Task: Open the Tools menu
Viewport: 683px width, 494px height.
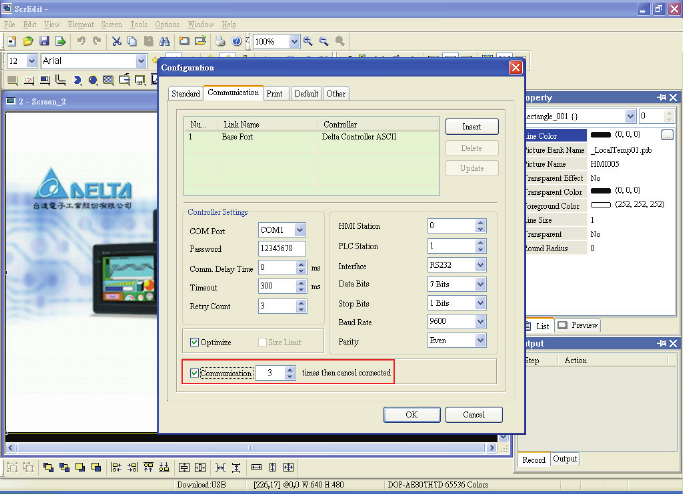Action: pyautogui.click(x=138, y=22)
